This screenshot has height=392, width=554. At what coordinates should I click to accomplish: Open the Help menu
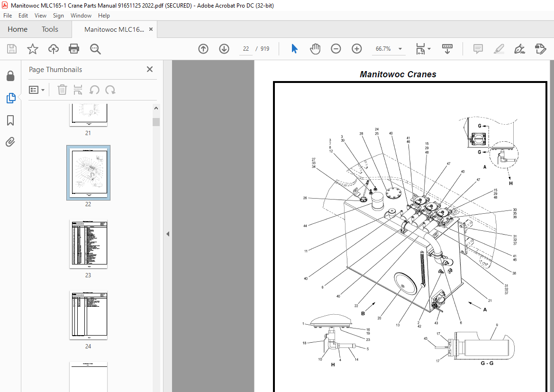click(x=104, y=16)
